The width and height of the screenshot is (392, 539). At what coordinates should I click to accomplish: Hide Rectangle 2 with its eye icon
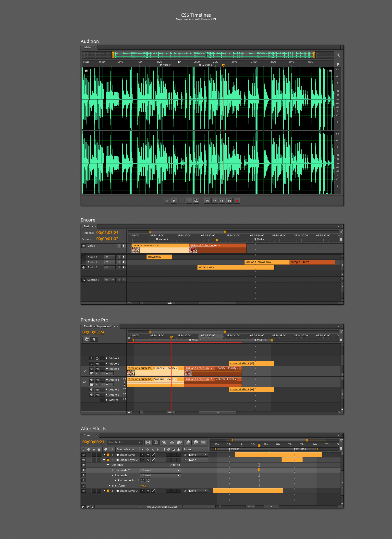84,470
